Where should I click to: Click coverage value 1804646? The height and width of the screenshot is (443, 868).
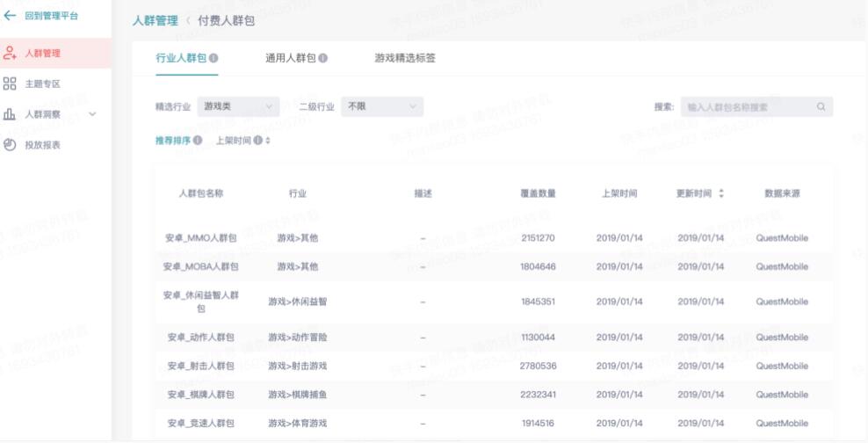pos(538,266)
